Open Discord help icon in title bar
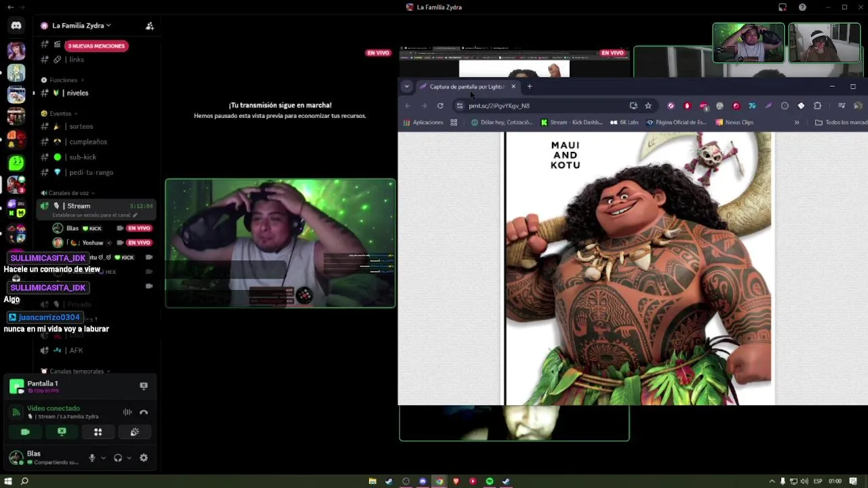The height and width of the screenshot is (488, 868). pyautogui.click(x=802, y=7)
